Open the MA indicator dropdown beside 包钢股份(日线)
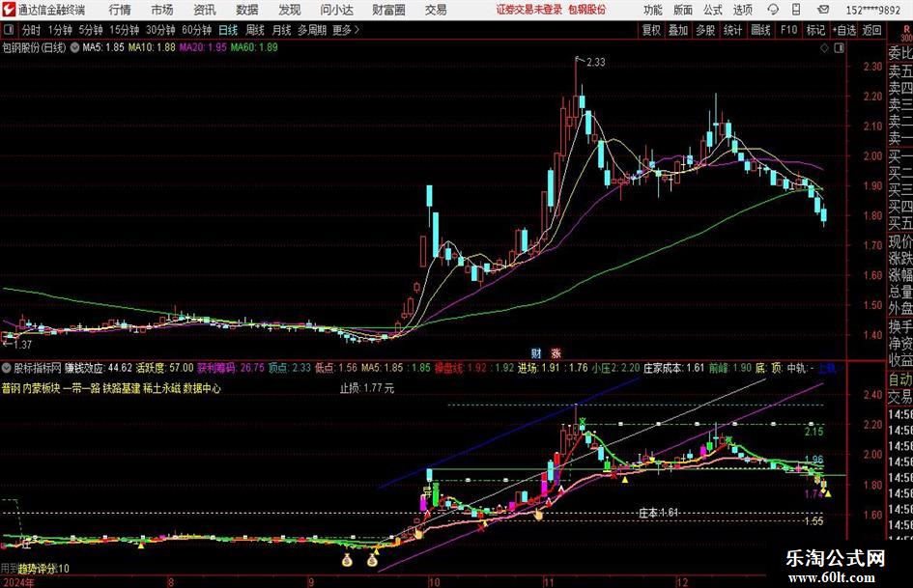Screen dimensions: 913x588 75,47
